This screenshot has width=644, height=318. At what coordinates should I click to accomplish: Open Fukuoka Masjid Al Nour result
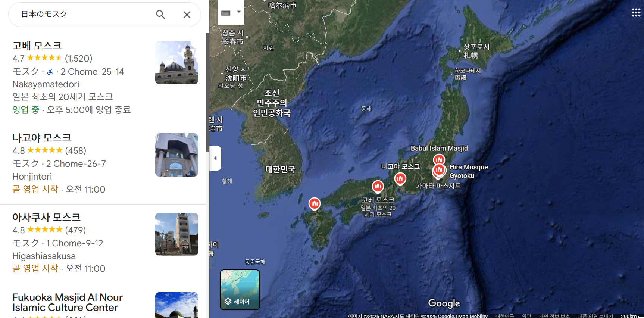[x=68, y=302]
